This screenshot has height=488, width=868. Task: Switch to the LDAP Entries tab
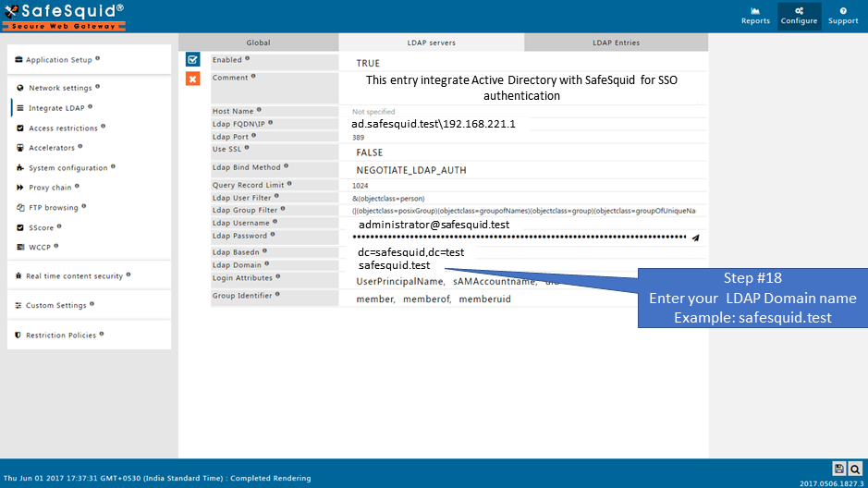point(617,43)
